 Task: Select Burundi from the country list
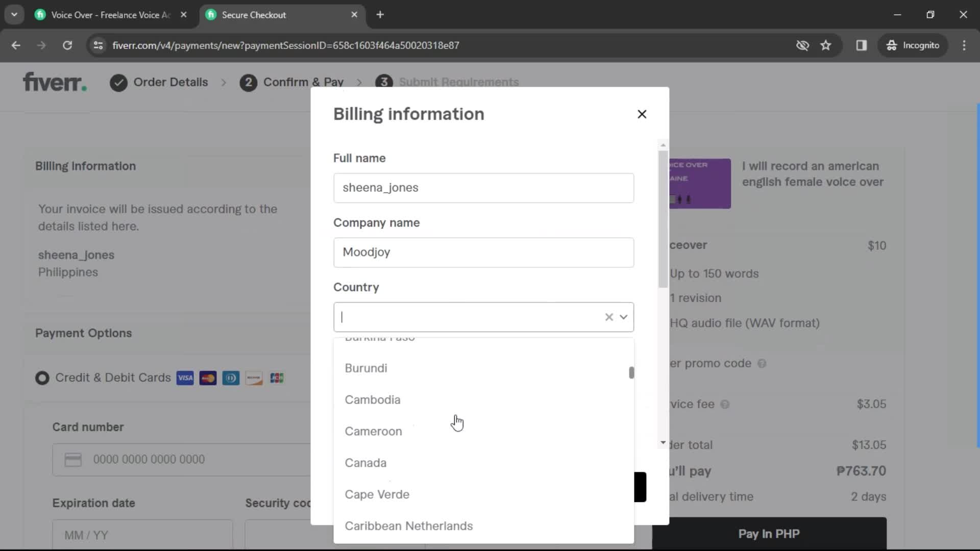(x=483, y=368)
